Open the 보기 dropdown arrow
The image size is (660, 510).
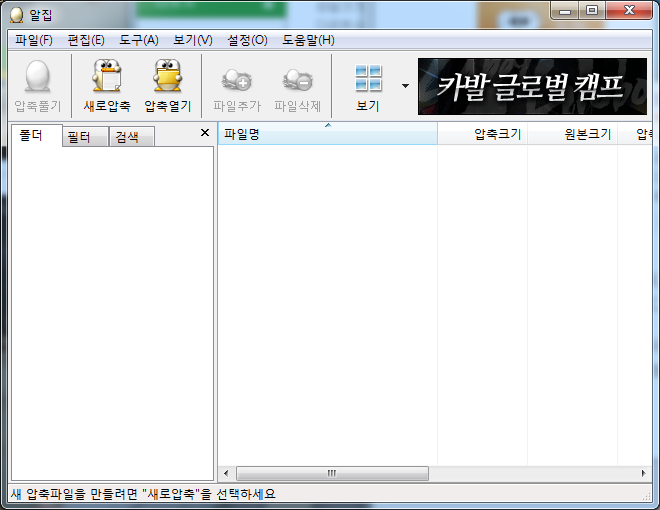pyautogui.click(x=405, y=86)
